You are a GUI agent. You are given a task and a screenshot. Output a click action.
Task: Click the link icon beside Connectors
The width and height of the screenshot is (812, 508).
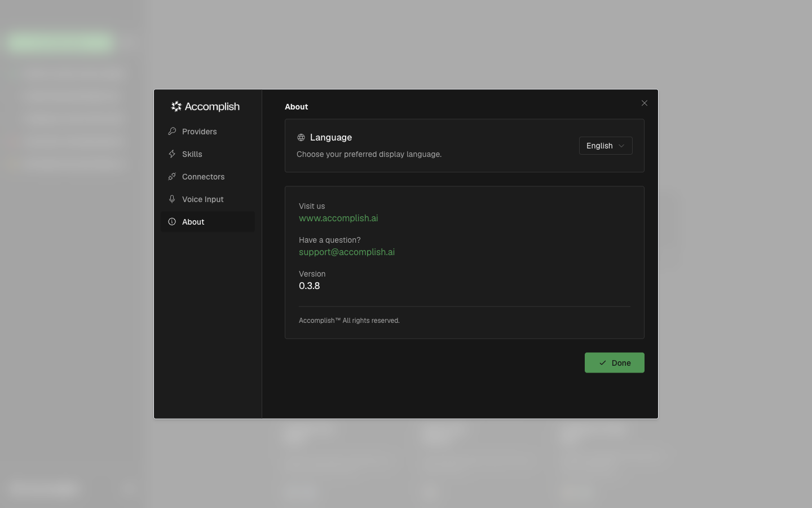(x=172, y=176)
